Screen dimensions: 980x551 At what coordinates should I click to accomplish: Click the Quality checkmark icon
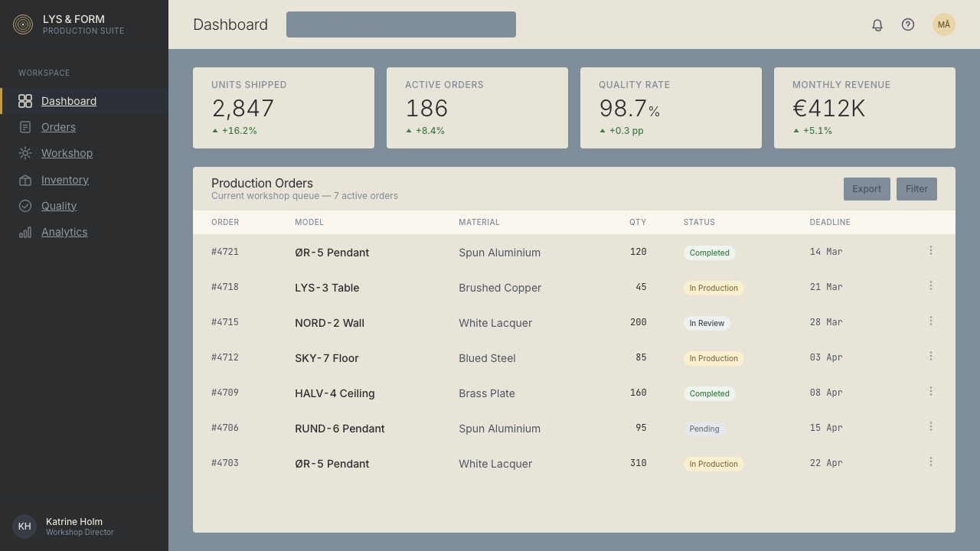(25, 206)
